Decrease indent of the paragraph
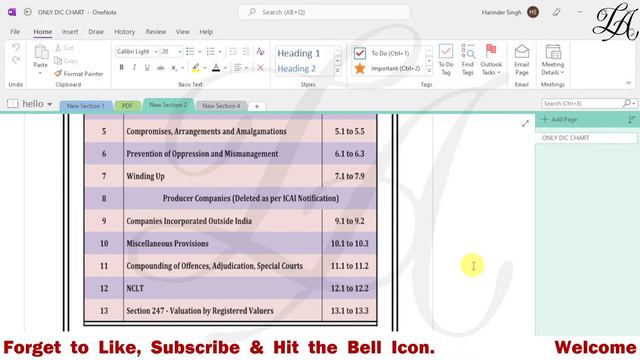640x360 pixels. [x=233, y=51]
